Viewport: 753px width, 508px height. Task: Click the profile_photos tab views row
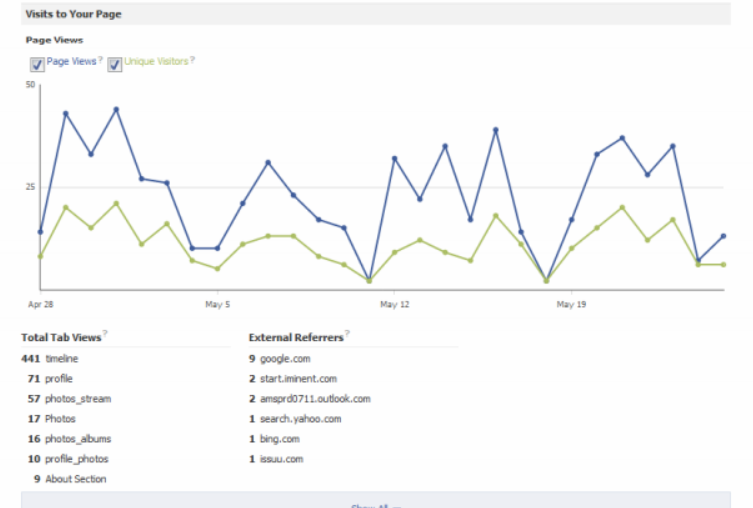(76, 459)
